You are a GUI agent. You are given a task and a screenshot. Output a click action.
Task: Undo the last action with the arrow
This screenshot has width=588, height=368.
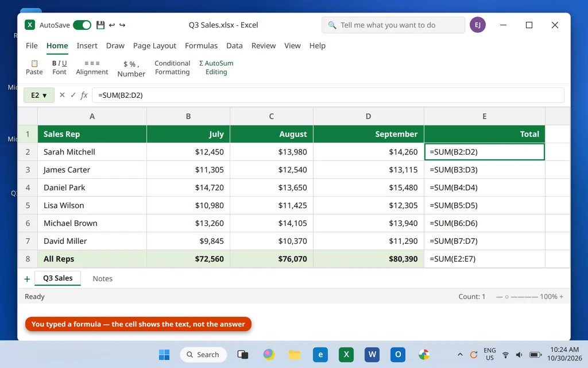pos(112,25)
